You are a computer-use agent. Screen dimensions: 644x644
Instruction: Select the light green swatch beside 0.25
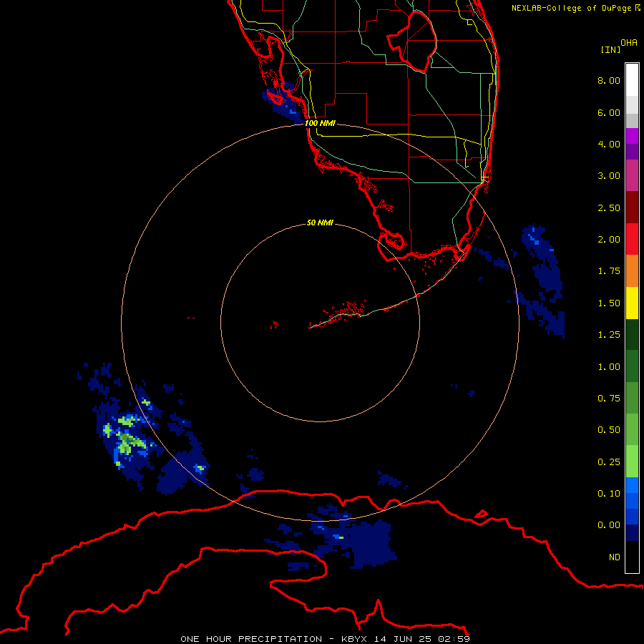632,462
